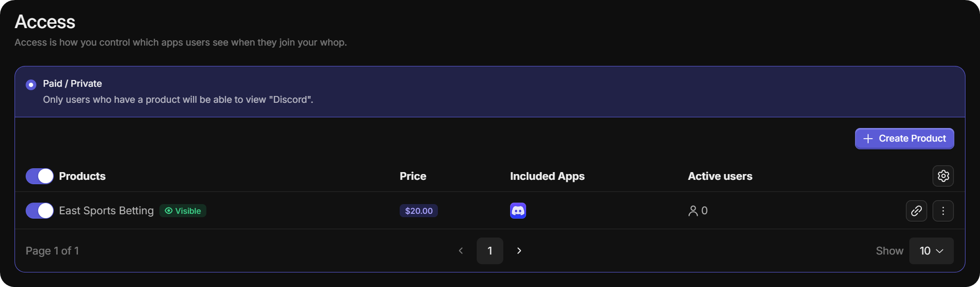
Task: Click the active users person icon
Action: [x=694, y=210]
